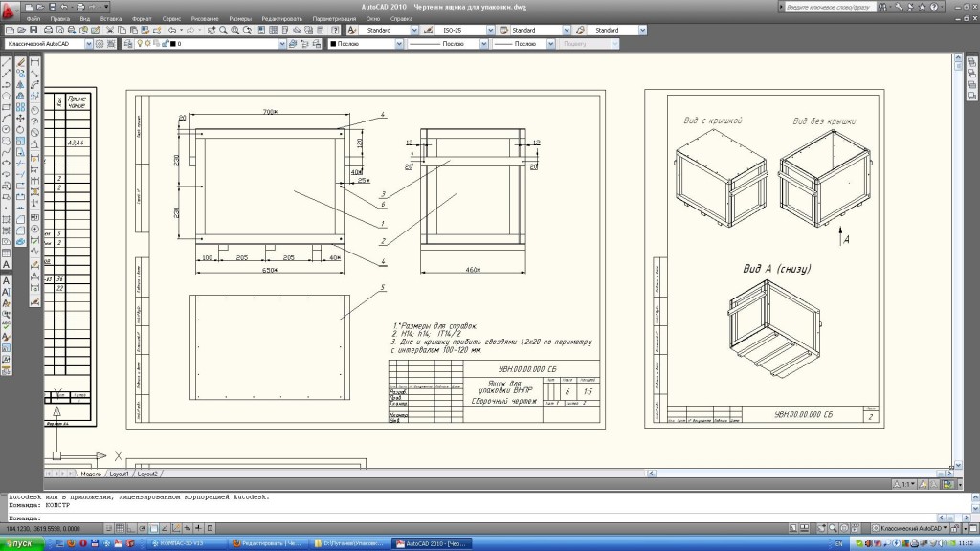Click the Plot (print) icon in standard toolbar

(x=48, y=30)
